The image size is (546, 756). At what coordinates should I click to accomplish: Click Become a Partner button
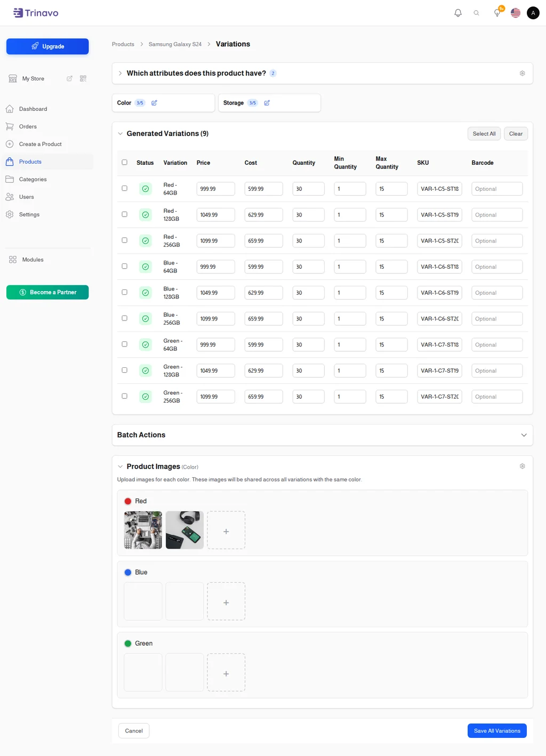click(47, 292)
